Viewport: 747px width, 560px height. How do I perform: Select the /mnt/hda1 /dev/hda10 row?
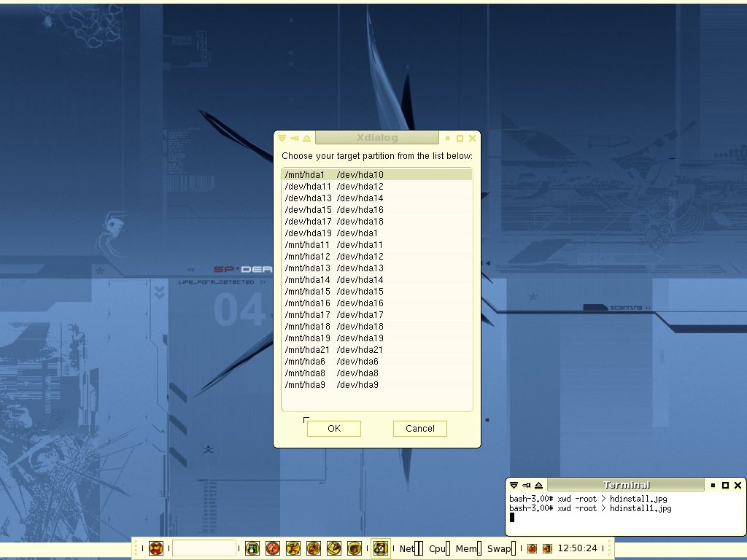[377, 175]
